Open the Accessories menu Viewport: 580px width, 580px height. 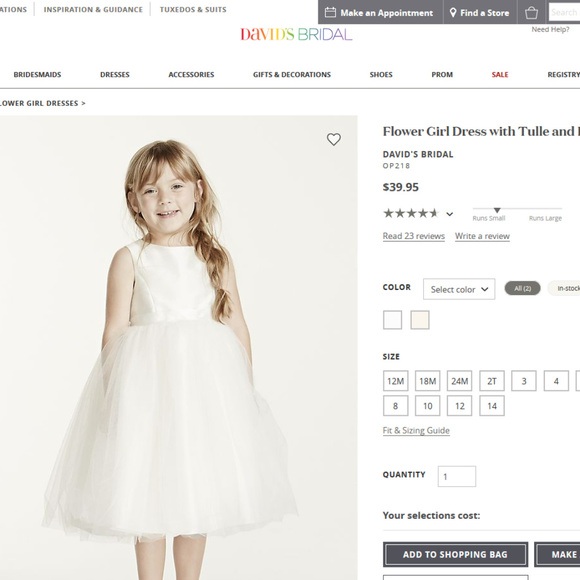[191, 74]
